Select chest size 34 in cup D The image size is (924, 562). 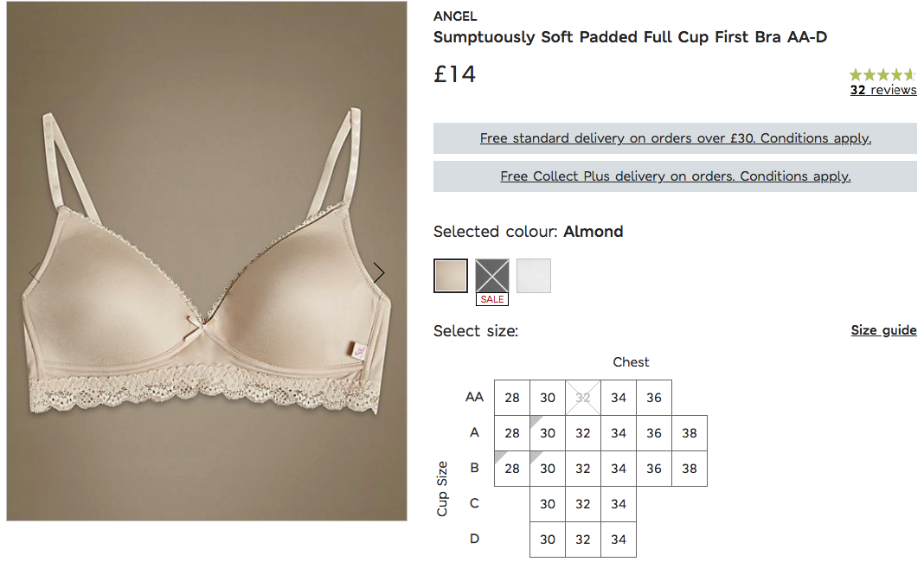pos(618,539)
